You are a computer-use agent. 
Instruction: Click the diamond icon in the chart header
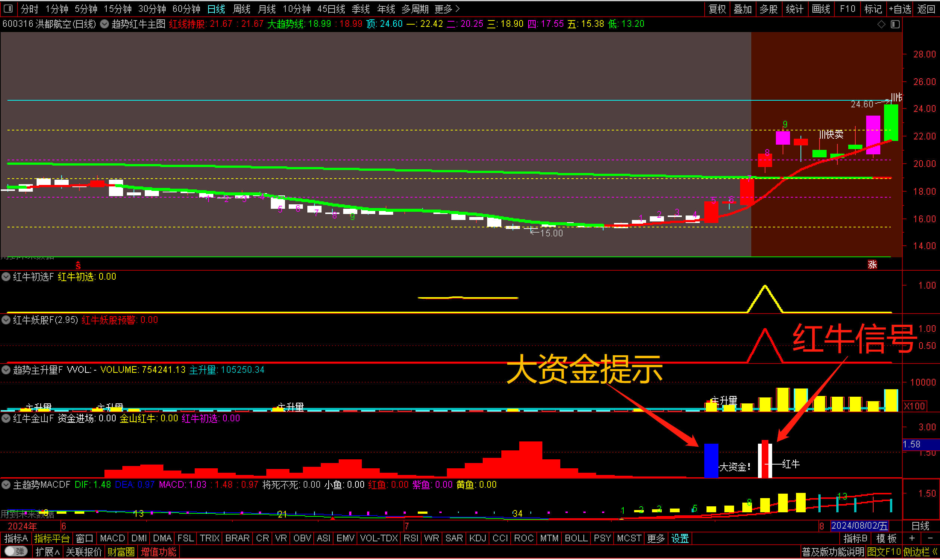point(881,24)
